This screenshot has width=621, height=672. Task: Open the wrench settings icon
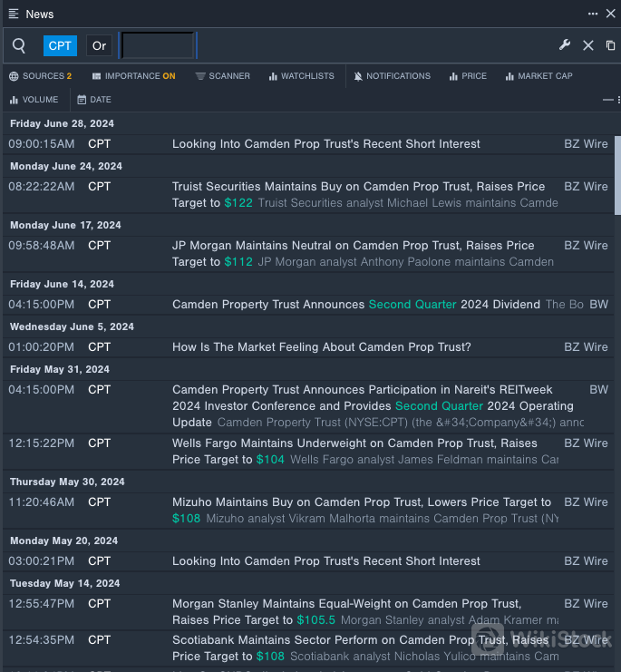point(564,45)
